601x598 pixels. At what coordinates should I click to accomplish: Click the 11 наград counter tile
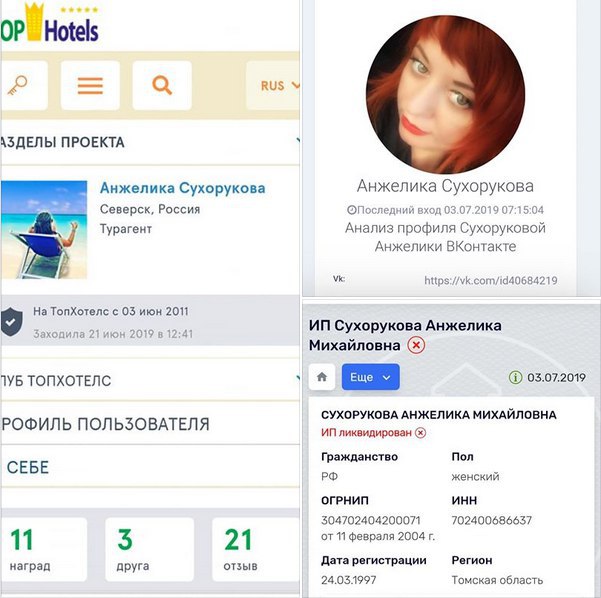(43, 549)
